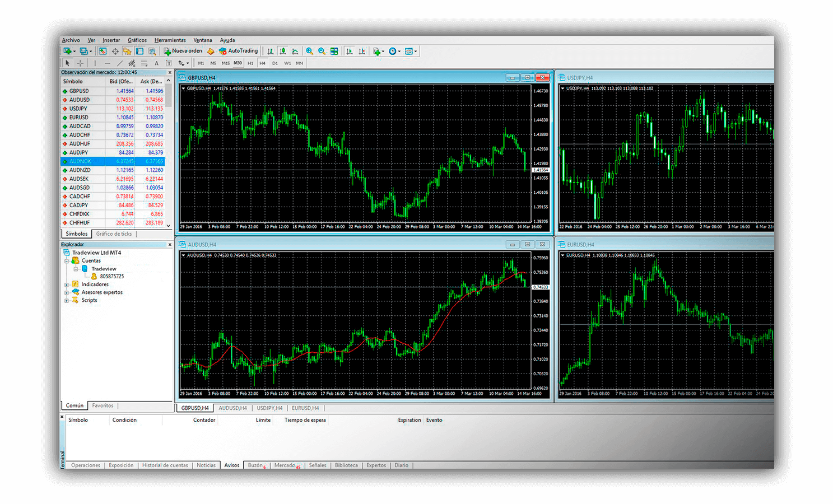Enable the D1 timeframe button
The width and height of the screenshot is (833, 504).
pyautogui.click(x=275, y=63)
